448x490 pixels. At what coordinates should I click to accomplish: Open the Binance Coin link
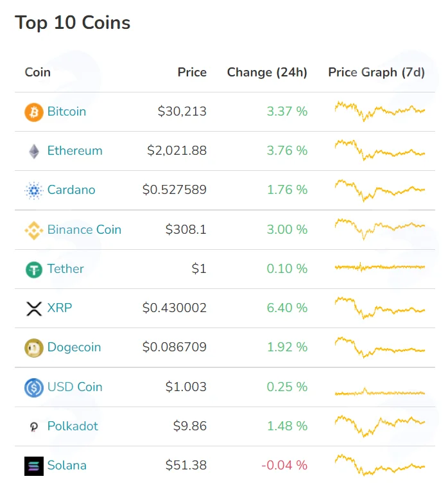pyautogui.click(x=84, y=230)
